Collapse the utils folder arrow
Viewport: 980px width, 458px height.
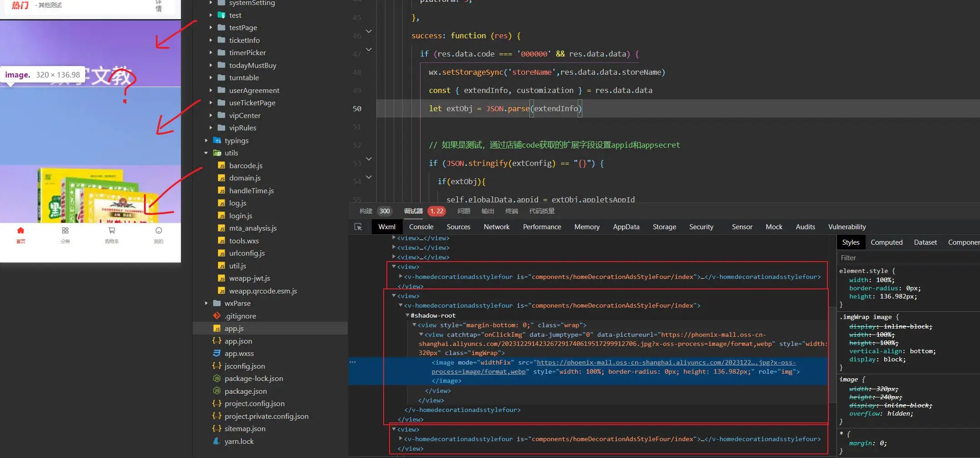pos(206,153)
